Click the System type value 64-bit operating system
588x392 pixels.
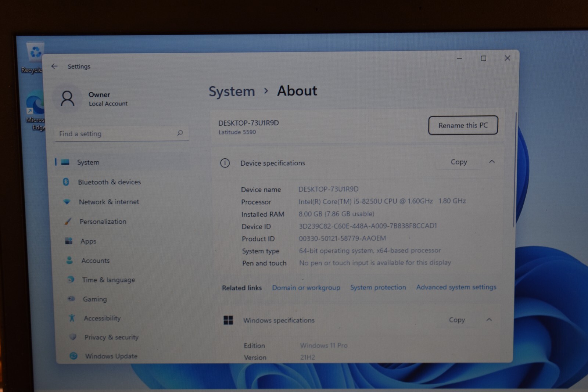pos(370,251)
